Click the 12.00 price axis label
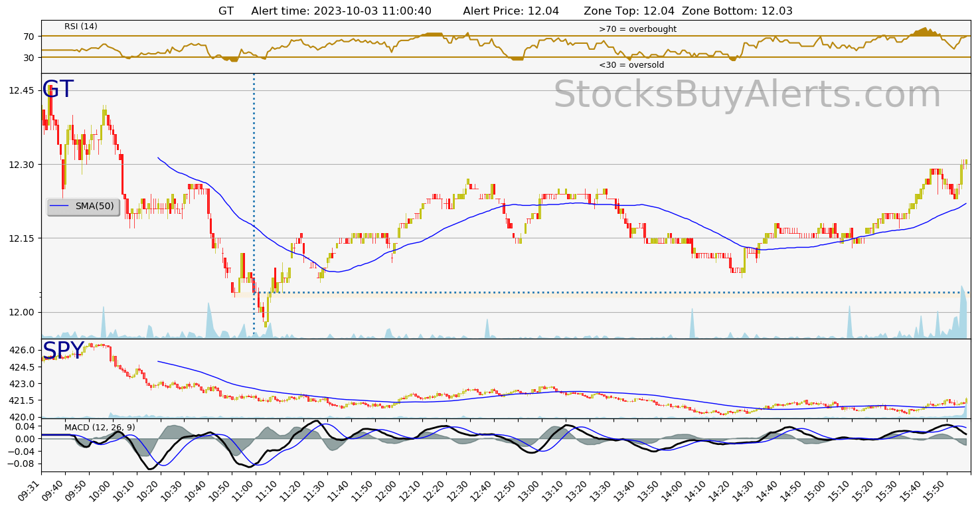 tap(21, 312)
